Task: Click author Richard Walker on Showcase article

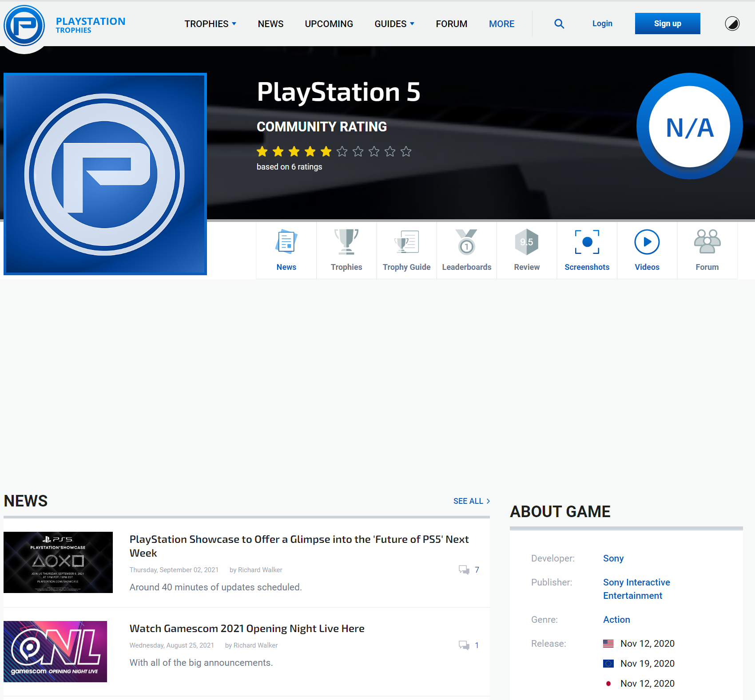Action: [x=260, y=570]
